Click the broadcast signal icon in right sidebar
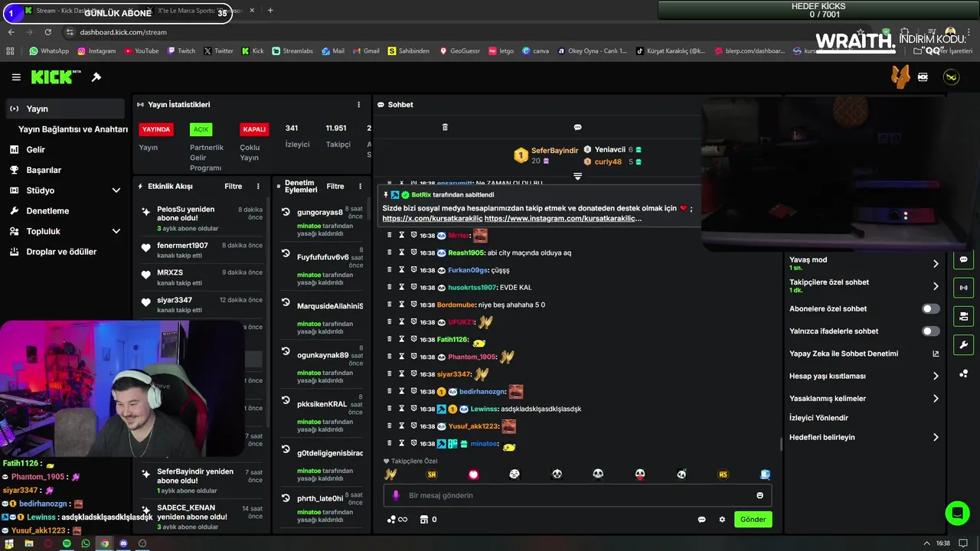Image resolution: width=980 pixels, height=551 pixels. (963, 288)
